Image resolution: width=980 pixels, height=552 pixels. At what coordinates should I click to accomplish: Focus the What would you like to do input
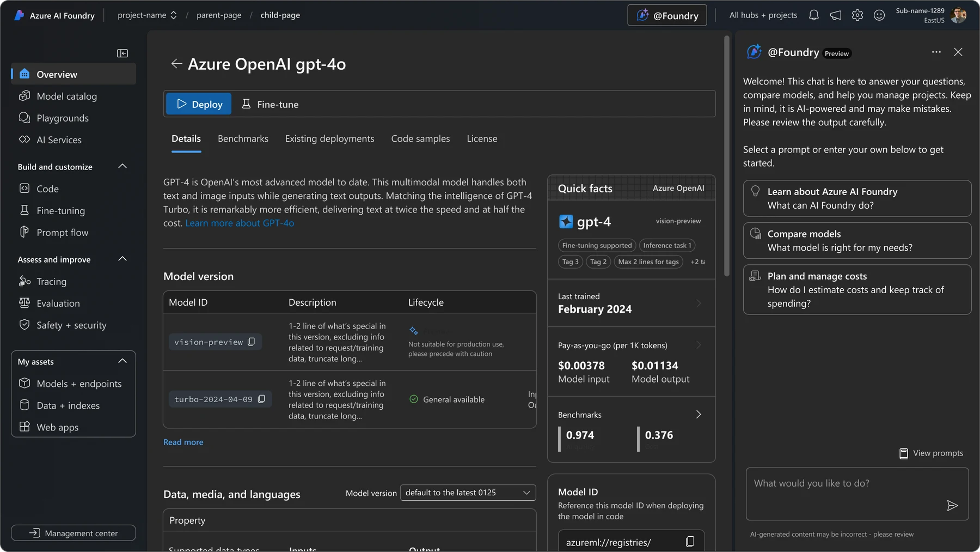(x=857, y=494)
